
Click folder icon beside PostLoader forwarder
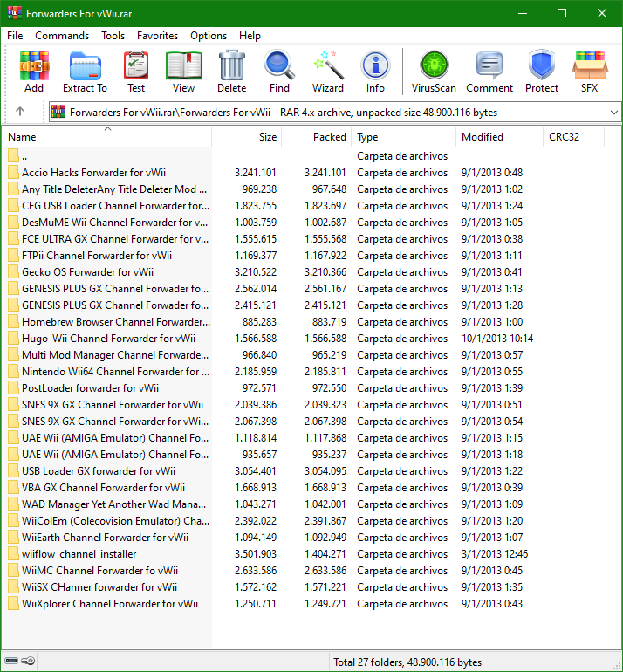[x=13, y=388]
